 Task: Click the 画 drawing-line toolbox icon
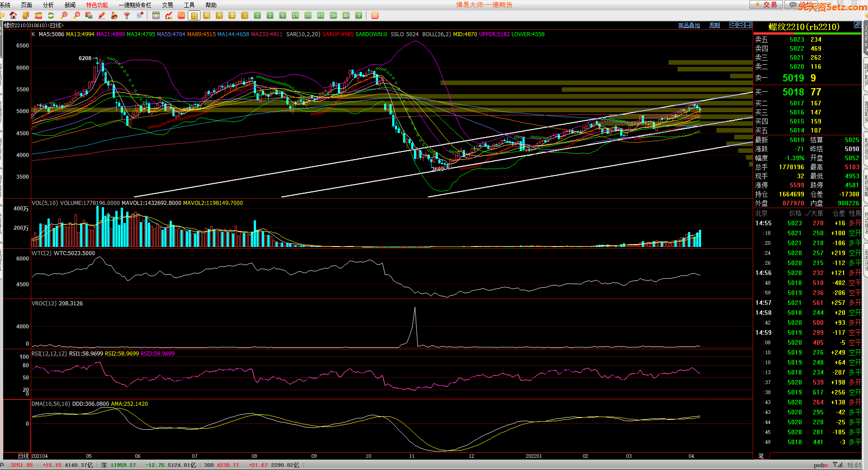pyautogui.click(x=375, y=15)
